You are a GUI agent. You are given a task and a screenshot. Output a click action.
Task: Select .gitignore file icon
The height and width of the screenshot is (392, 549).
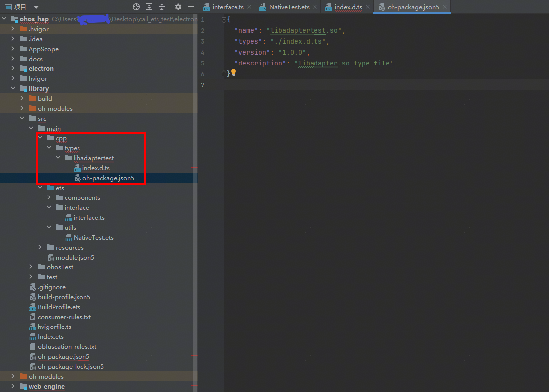pyautogui.click(x=32, y=287)
